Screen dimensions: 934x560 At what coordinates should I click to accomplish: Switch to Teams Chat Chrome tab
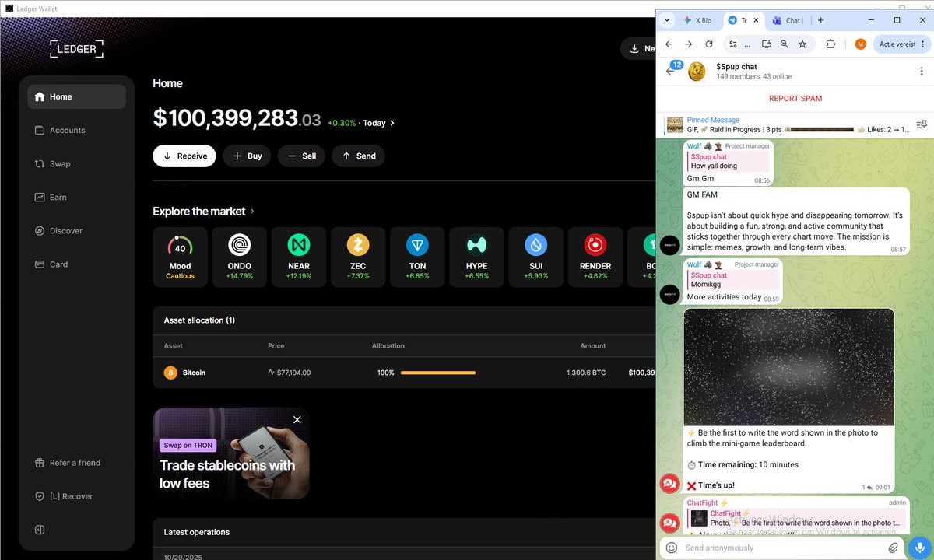coord(788,20)
